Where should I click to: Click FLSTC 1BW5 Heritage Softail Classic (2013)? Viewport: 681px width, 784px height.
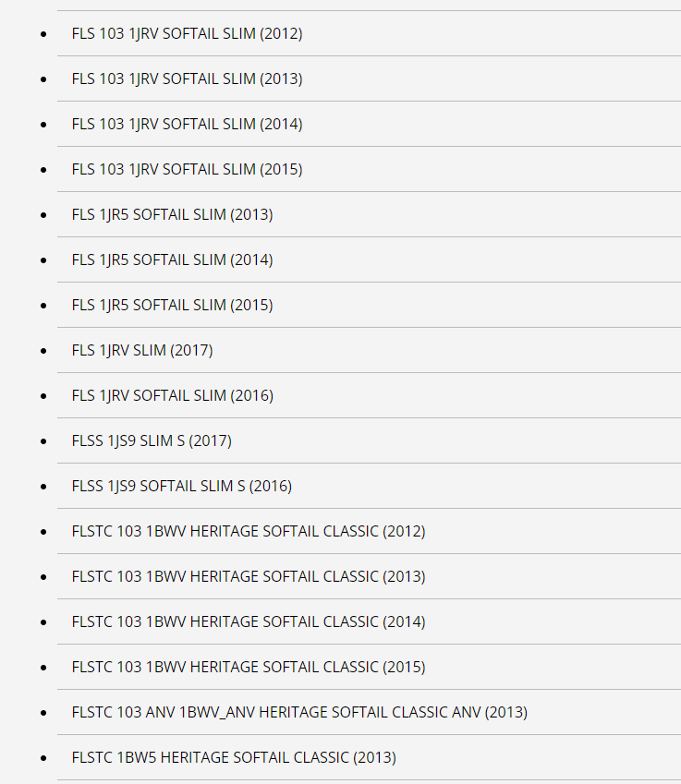click(234, 757)
